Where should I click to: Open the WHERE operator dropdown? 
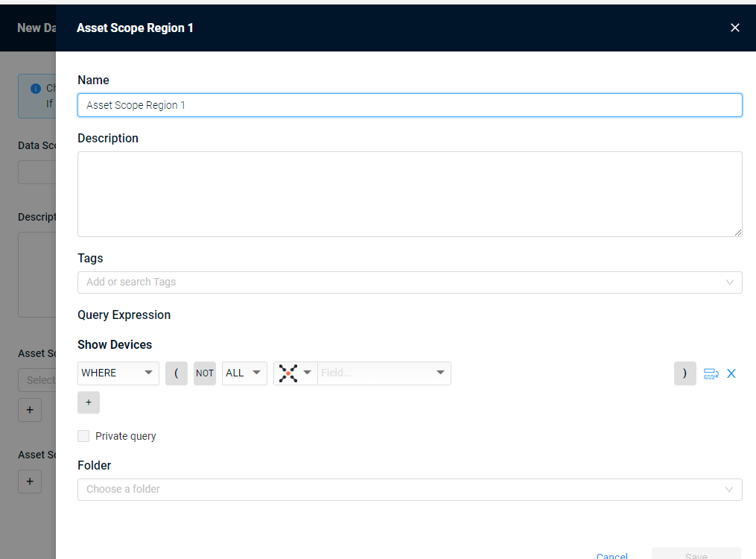[118, 373]
